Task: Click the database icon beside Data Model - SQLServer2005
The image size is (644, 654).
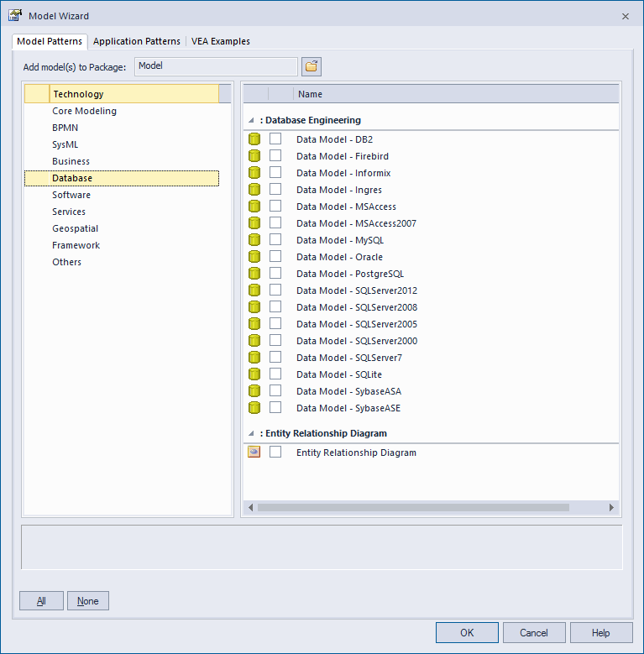Action: coord(254,324)
